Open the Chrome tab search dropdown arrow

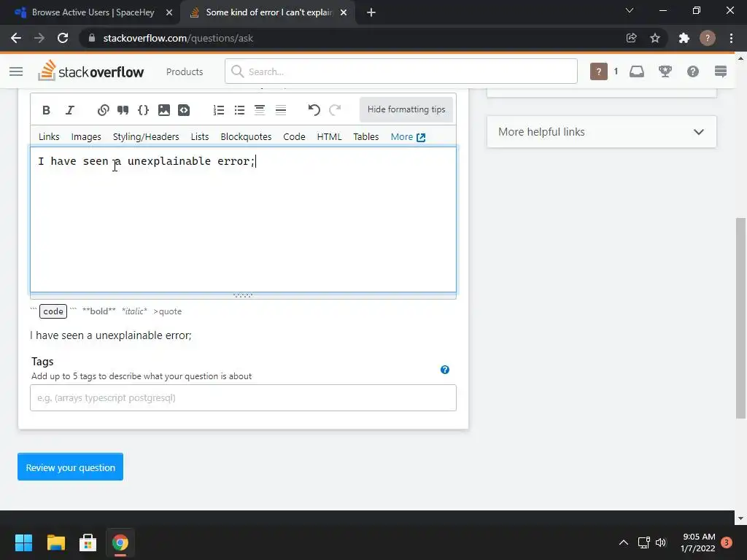630,10
